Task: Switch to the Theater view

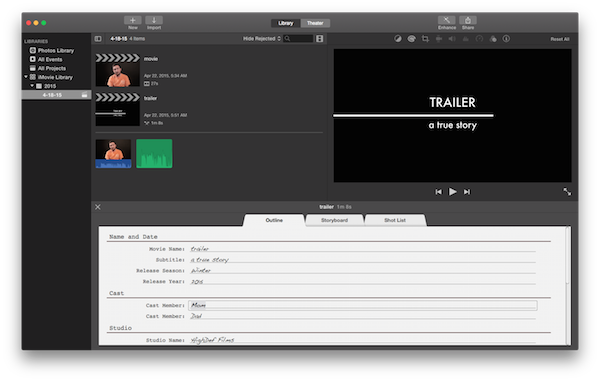Action: click(315, 23)
